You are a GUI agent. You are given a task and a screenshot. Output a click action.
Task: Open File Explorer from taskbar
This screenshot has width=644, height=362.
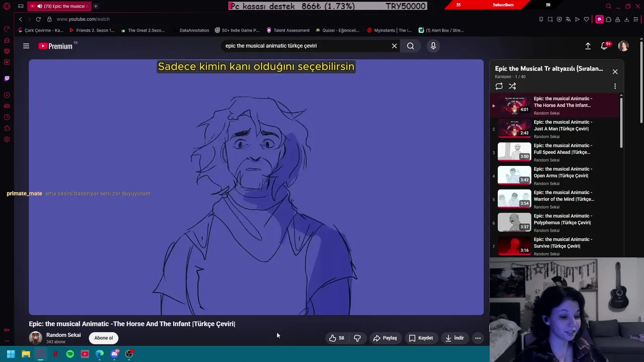26,354
